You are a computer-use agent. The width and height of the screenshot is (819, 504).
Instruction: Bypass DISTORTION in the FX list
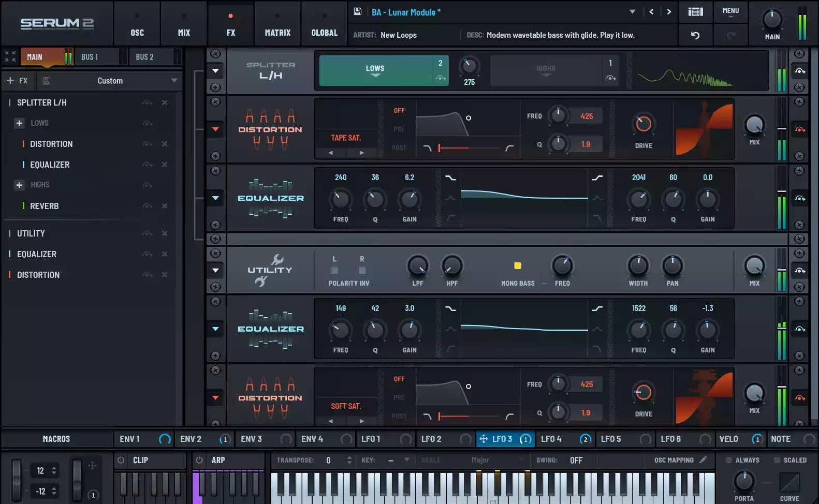(148, 144)
